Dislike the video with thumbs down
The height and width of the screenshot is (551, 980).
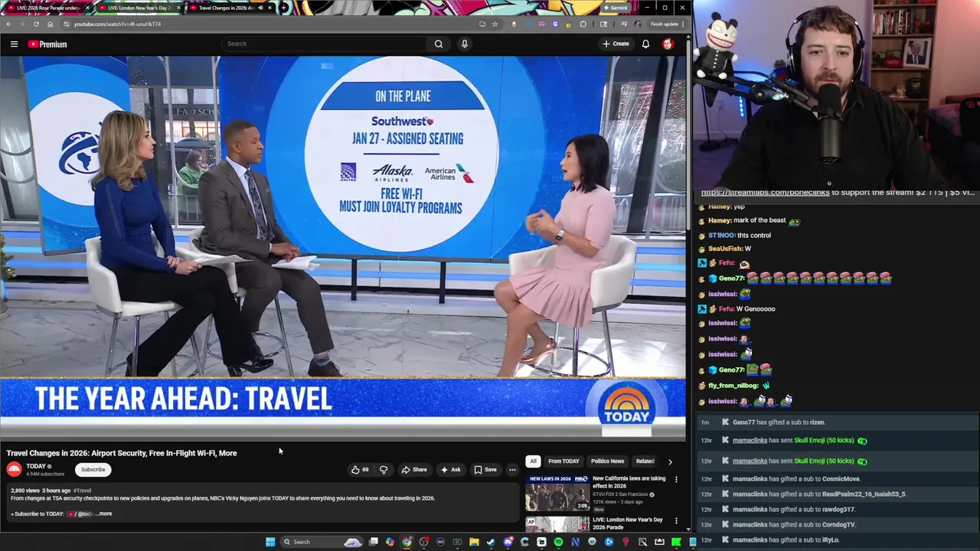(x=384, y=470)
